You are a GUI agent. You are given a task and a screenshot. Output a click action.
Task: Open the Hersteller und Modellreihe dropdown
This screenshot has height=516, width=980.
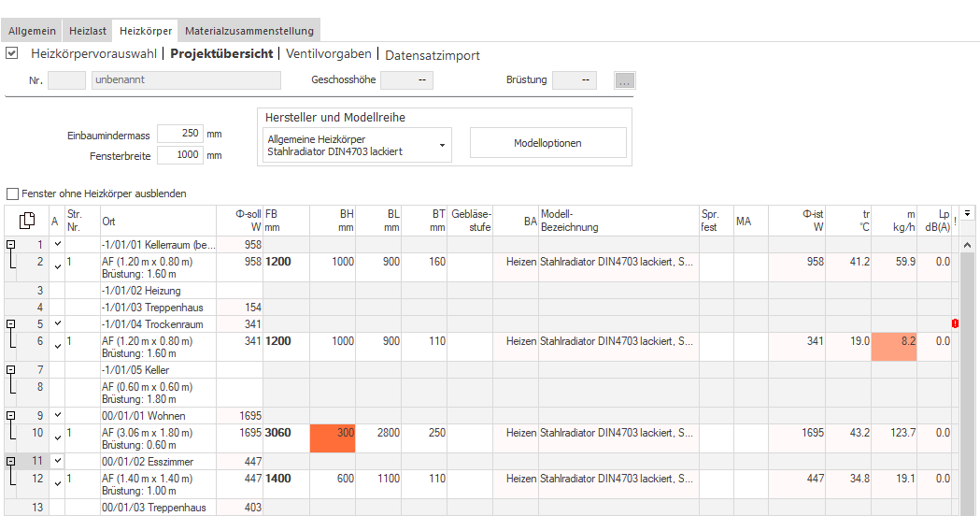coord(357,145)
